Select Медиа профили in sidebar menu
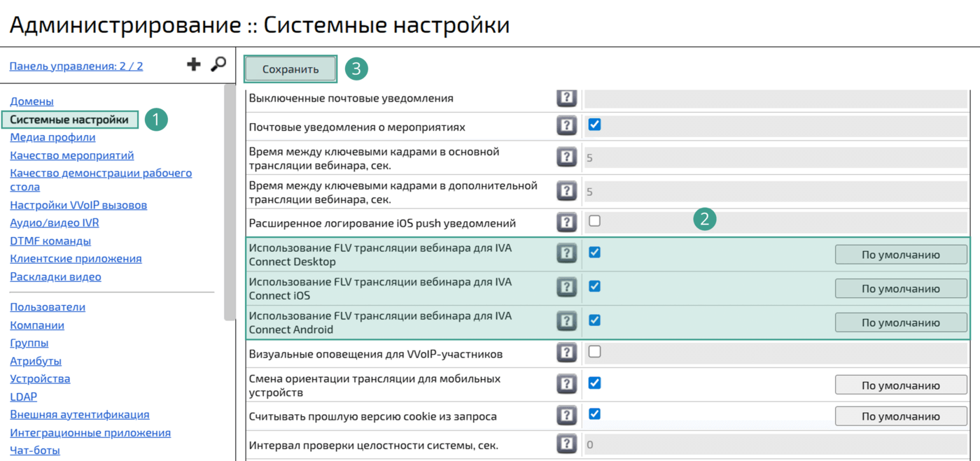980x461 pixels. coord(52,137)
